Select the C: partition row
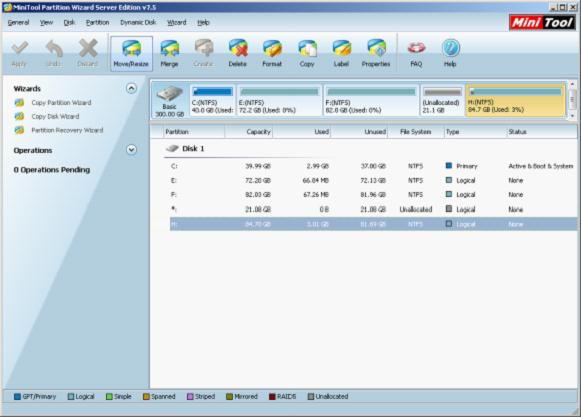Image resolution: width=581 pixels, height=417 pixels. 373,166
